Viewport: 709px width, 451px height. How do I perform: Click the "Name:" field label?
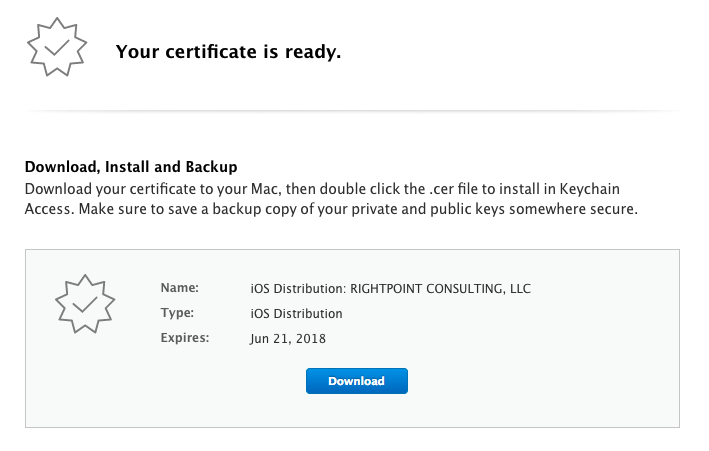pos(180,288)
